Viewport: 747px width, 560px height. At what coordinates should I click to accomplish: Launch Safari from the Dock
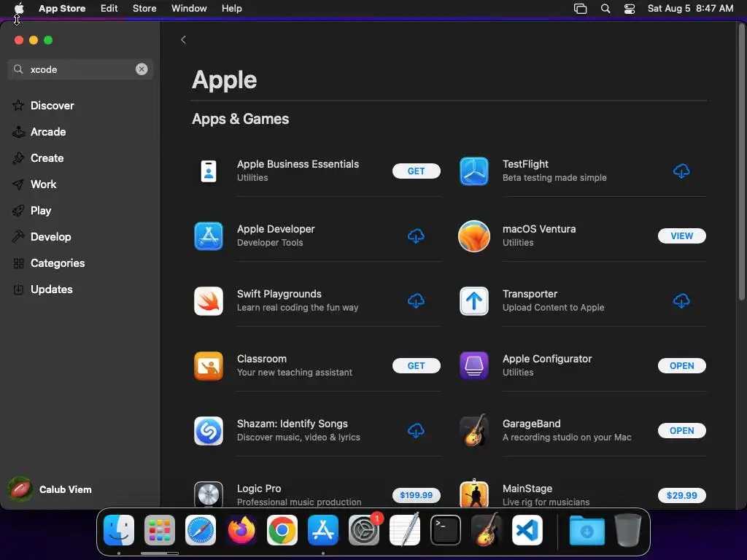201,530
